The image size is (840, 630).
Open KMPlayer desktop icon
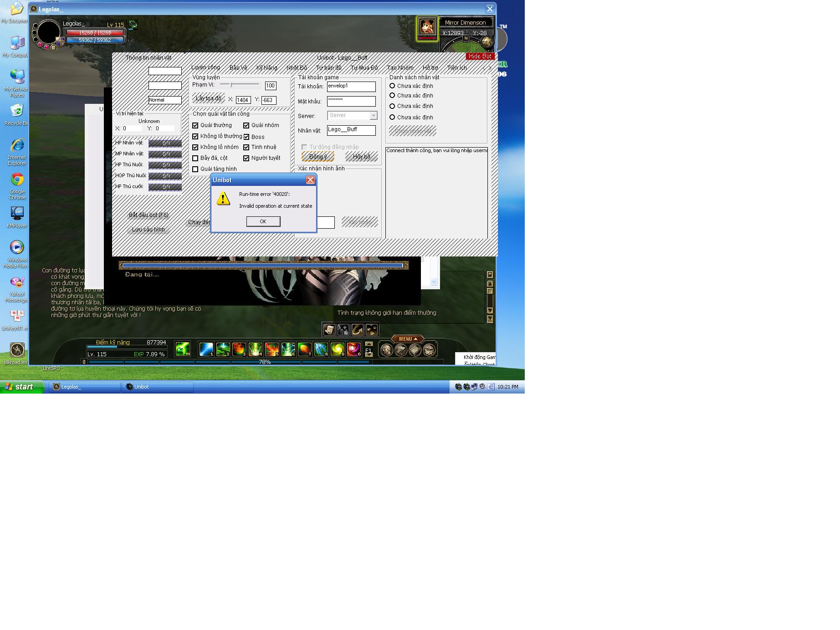click(17, 217)
